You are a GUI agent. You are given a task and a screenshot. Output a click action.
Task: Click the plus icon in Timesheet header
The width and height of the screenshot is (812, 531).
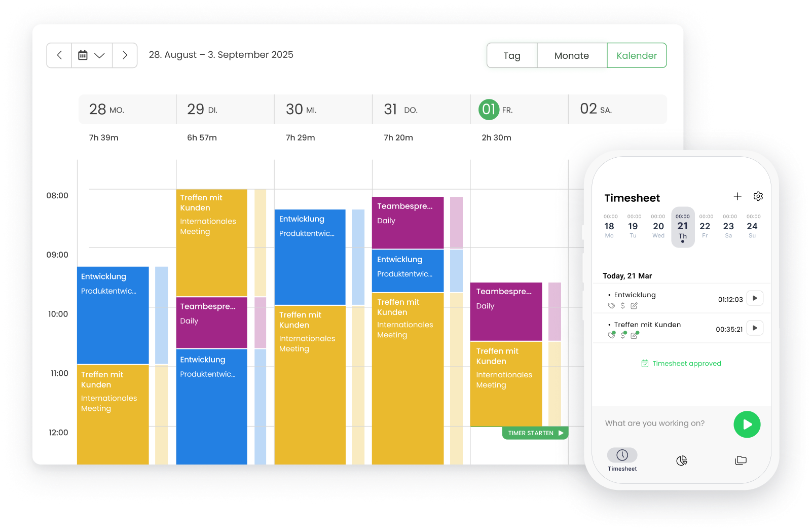[x=737, y=196]
